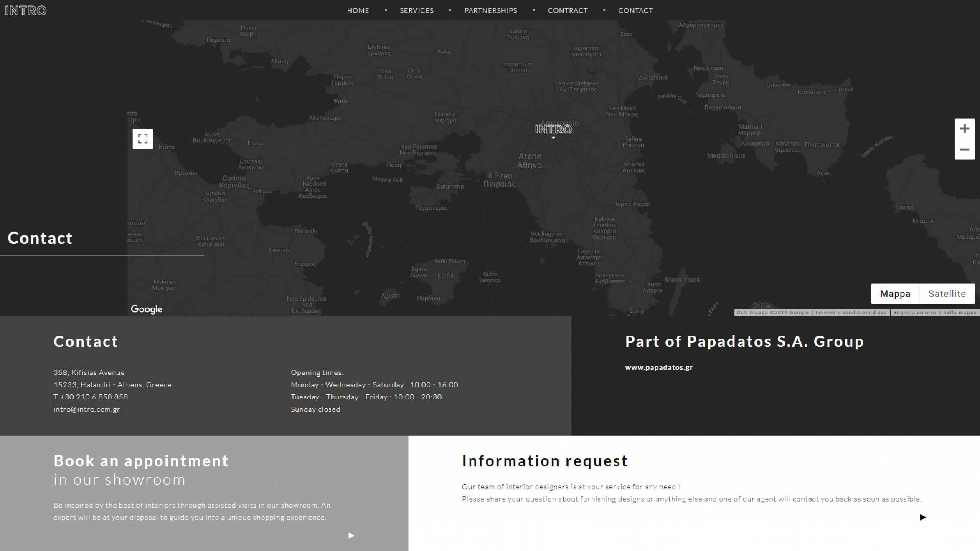Click intro@intro.com.gr email address
Image resolution: width=980 pixels, height=551 pixels.
pos(86,409)
